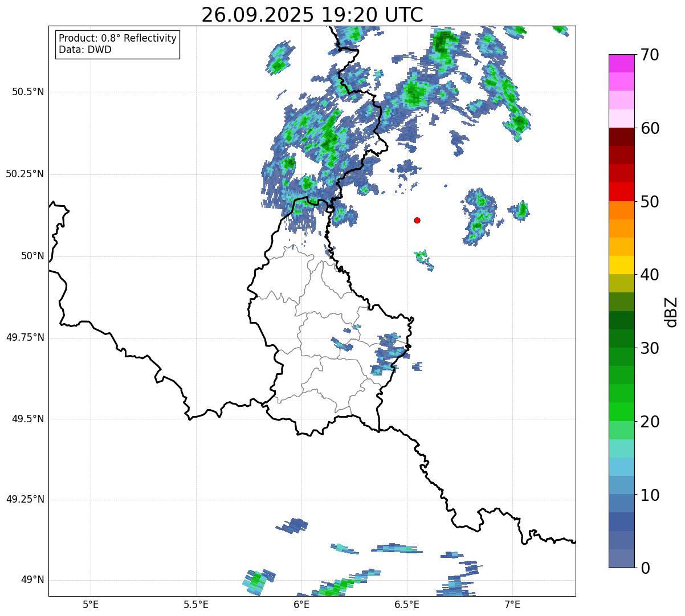685x616 pixels.
Task: Click the 50.25°N latitude label
Action: 25,174
